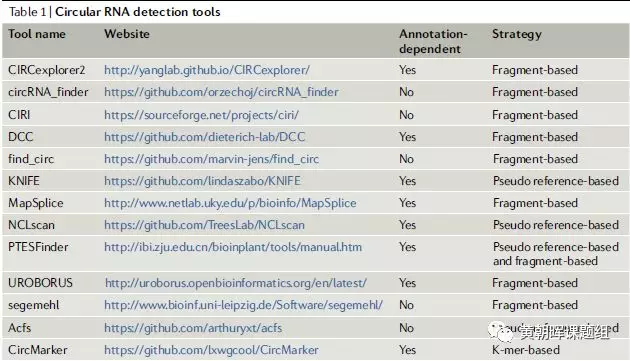Open the CircMarker lxwgcool GitHub link
630x361 pixels.
coord(211,350)
